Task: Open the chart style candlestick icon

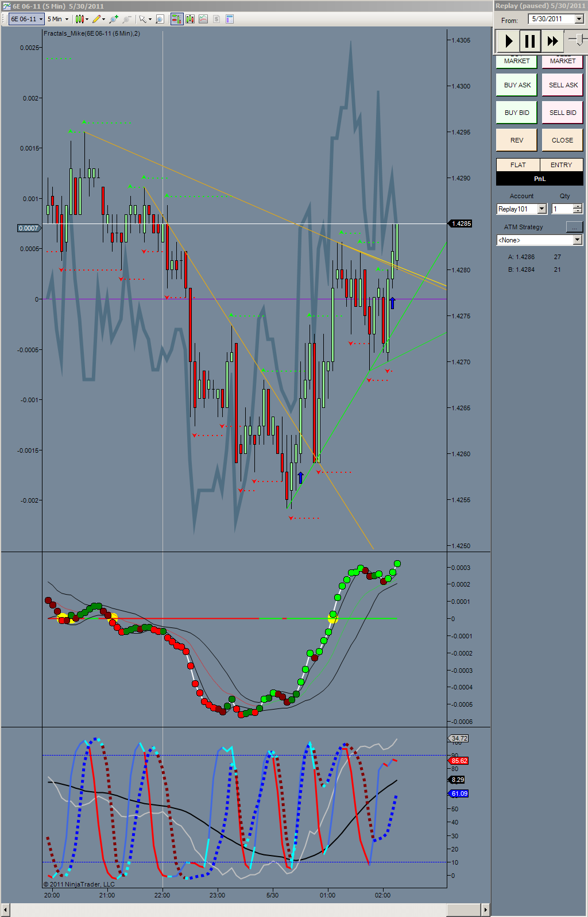Action: coord(79,19)
